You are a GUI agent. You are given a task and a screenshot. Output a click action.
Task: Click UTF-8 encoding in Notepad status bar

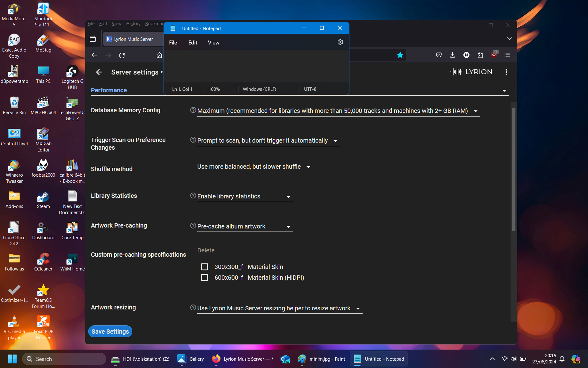coord(310,89)
